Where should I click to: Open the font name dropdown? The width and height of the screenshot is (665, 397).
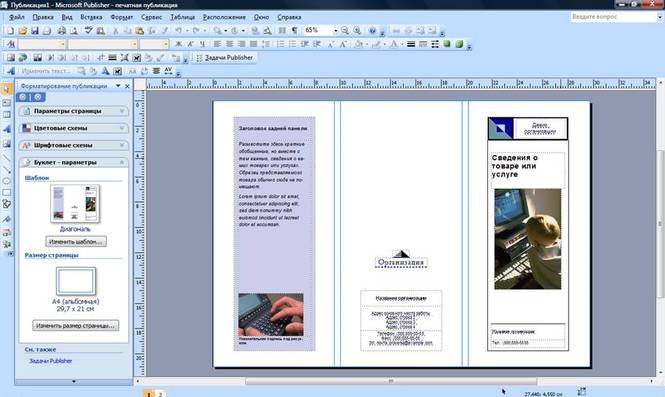134,44
